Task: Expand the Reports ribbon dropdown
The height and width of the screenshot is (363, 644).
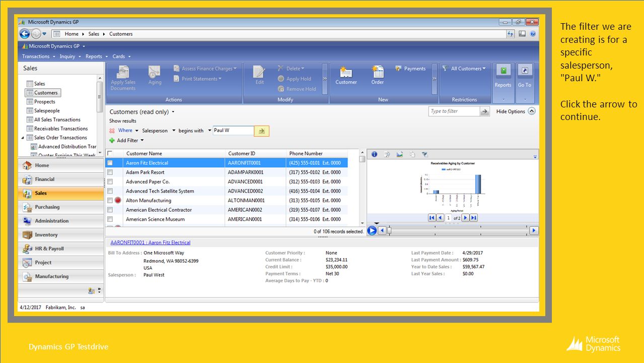Action: [503, 99]
